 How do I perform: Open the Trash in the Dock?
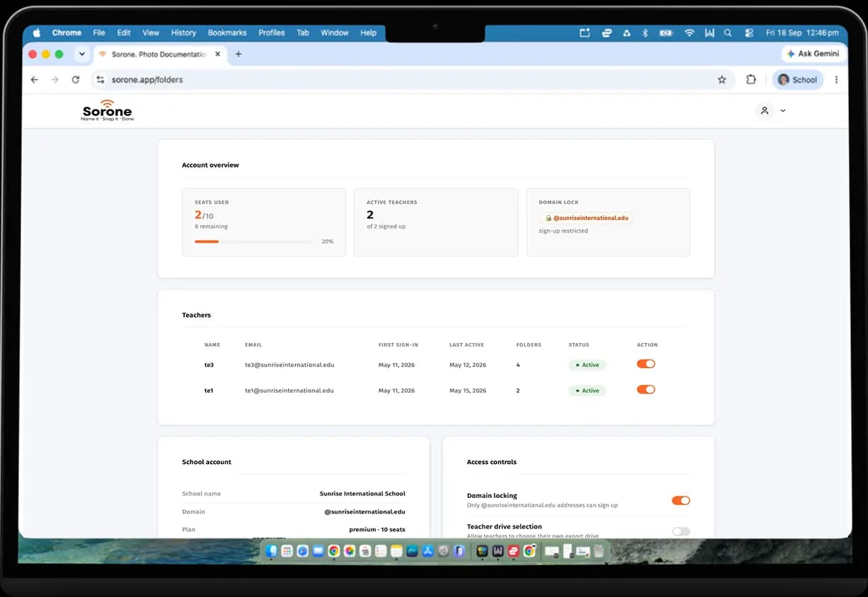598,551
